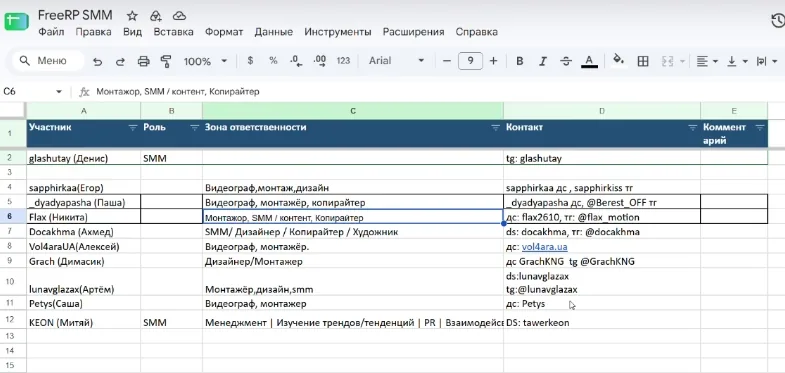Open vertical align dropdown
This screenshot has width=785, height=373.
pos(737,61)
